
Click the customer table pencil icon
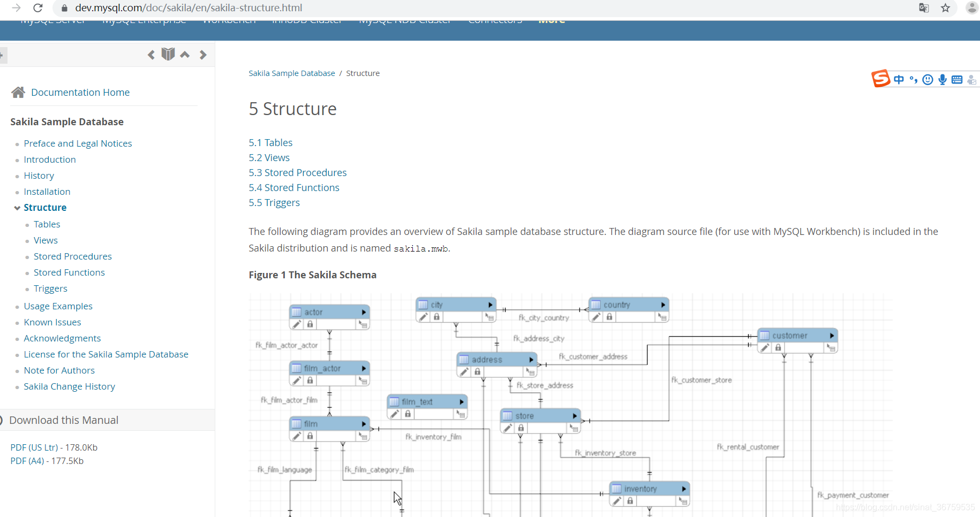click(x=765, y=348)
